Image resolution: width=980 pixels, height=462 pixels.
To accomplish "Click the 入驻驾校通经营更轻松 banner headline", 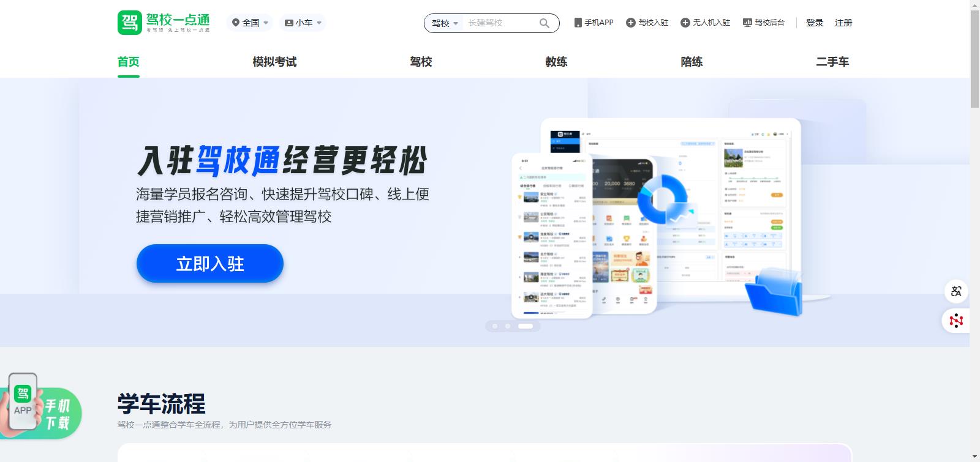I will coord(282,161).
